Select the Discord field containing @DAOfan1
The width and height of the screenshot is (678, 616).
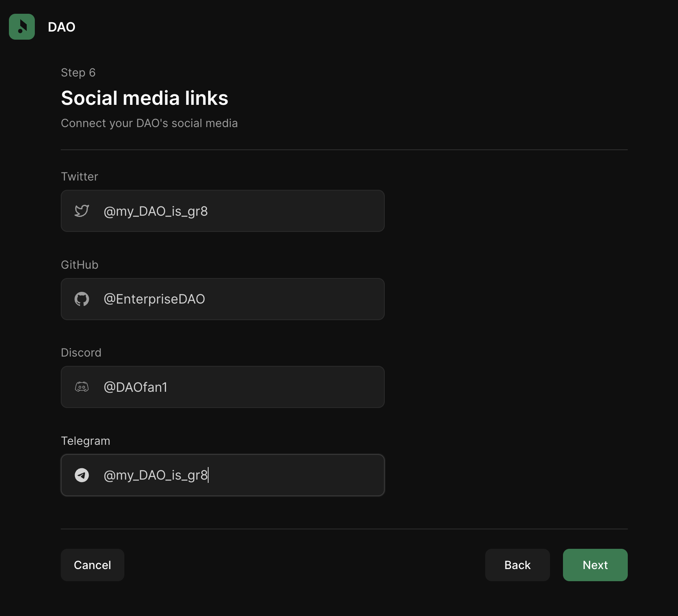243,387
